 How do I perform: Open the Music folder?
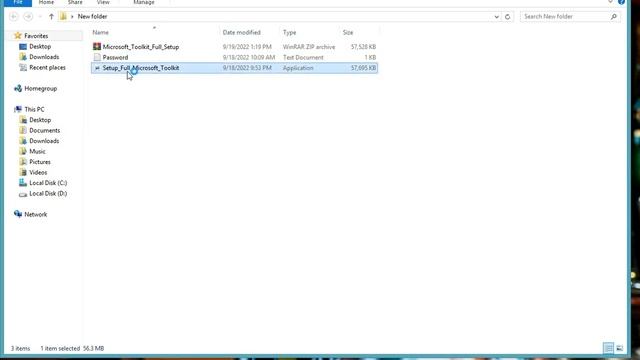point(37,151)
